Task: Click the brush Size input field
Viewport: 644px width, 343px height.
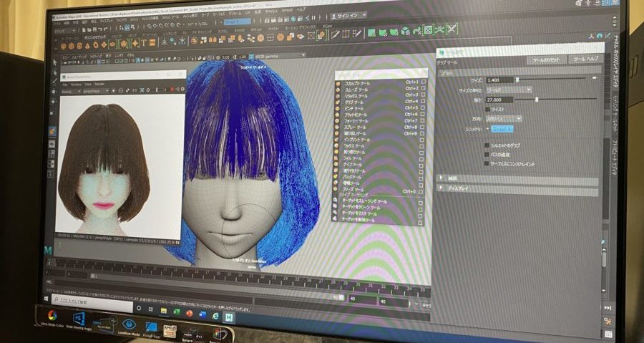Action: (x=499, y=79)
